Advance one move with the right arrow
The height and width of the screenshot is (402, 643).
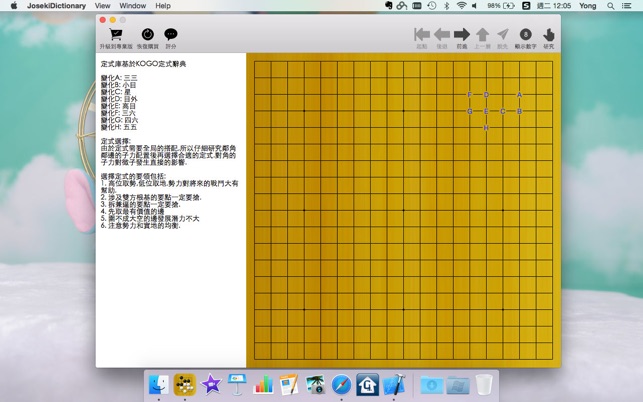pyautogui.click(x=462, y=34)
